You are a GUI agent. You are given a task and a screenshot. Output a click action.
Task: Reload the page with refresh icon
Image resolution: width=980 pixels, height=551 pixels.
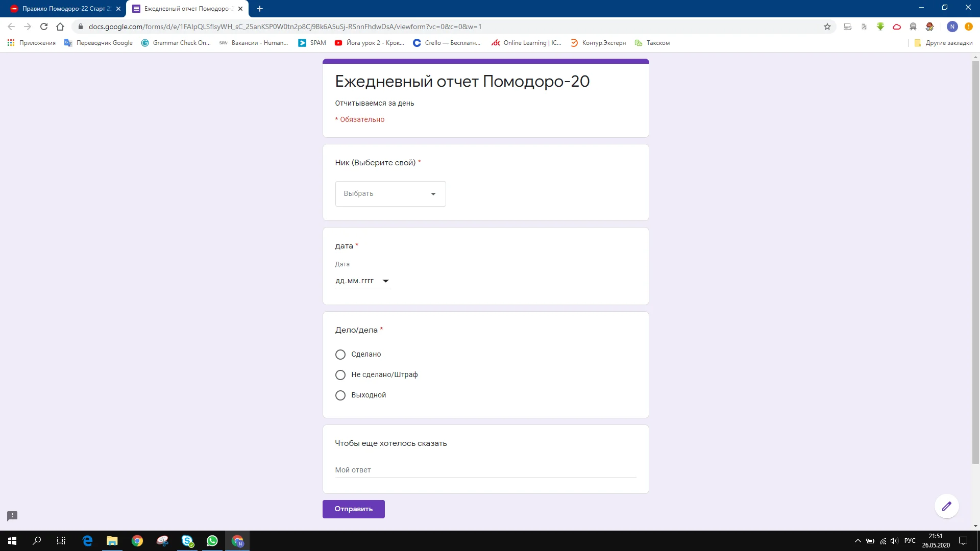pyautogui.click(x=44, y=27)
